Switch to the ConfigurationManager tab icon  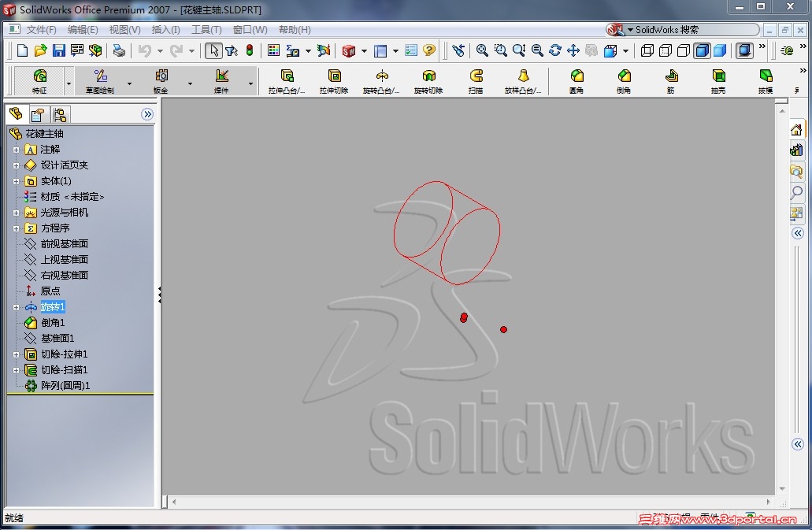(x=60, y=114)
